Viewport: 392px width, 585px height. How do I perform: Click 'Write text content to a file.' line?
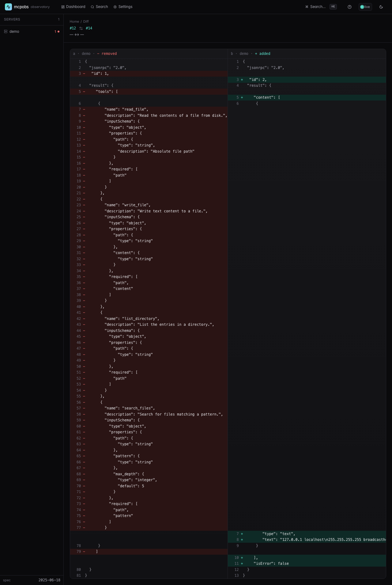149,211
